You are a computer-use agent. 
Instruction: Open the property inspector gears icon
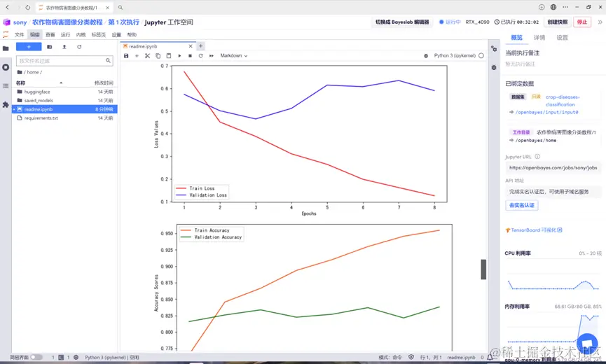(494, 49)
